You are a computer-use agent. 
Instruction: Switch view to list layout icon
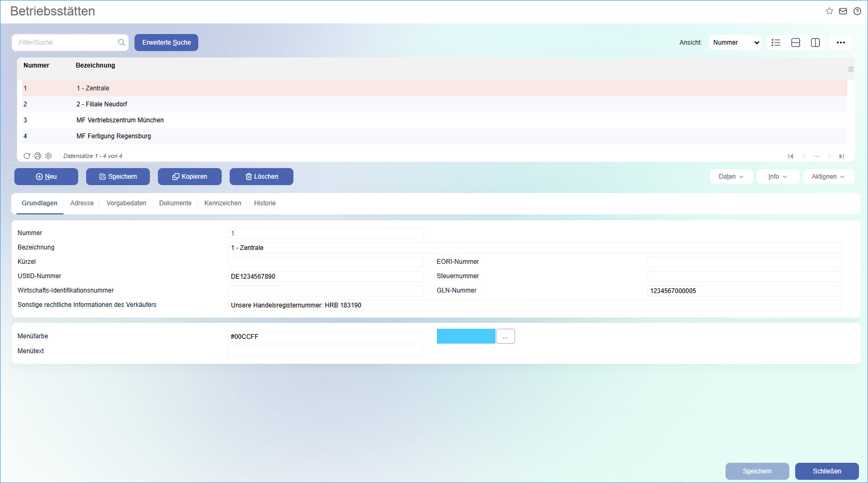[x=776, y=42]
